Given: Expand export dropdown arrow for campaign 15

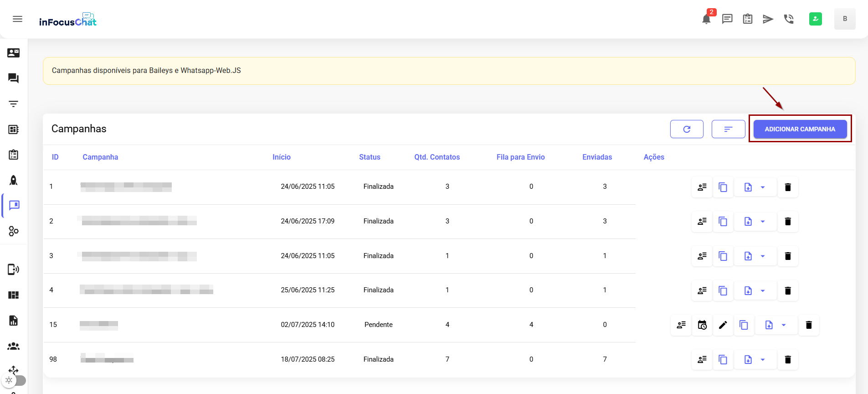Looking at the screenshot, I should (784, 325).
